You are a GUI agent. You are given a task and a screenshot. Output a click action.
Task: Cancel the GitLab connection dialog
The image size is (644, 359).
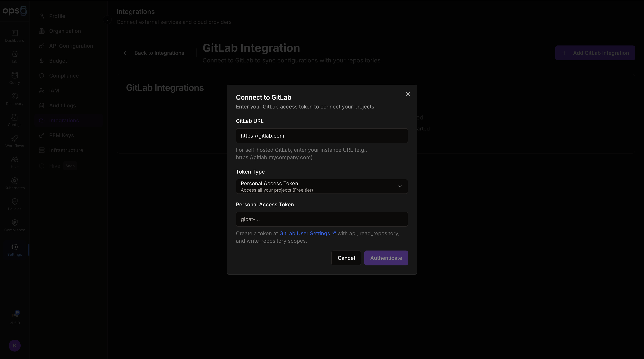pyautogui.click(x=346, y=258)
